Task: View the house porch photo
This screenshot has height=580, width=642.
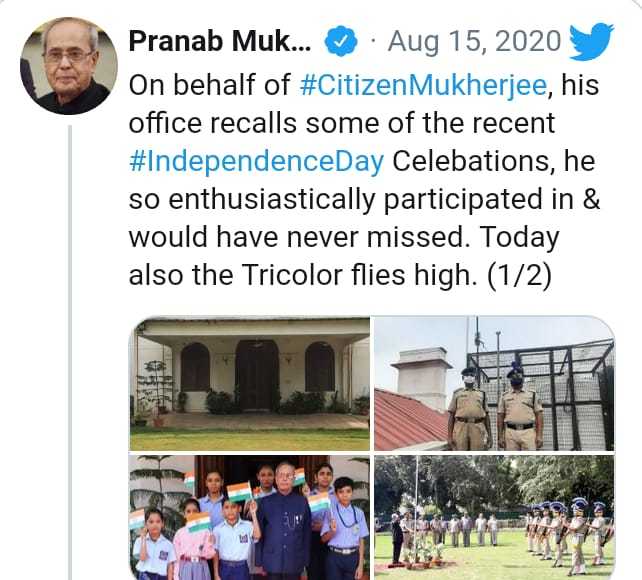Action: coord(249,384)
